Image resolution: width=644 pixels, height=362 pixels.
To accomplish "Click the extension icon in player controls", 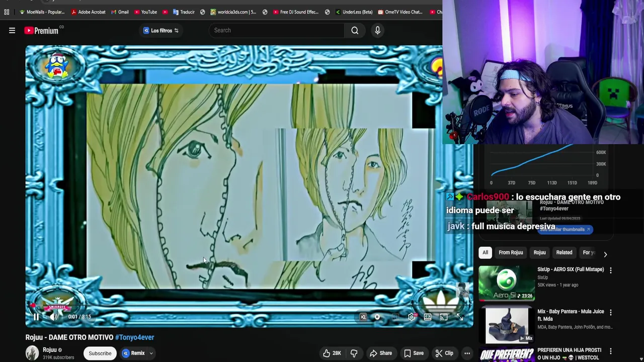I will point(363,317).
